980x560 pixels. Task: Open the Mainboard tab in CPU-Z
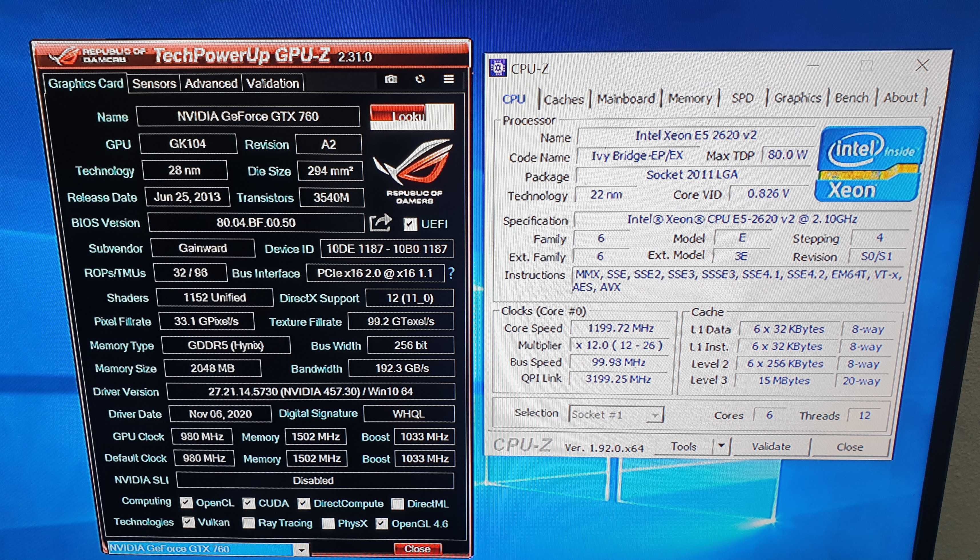tap(625, 99)
